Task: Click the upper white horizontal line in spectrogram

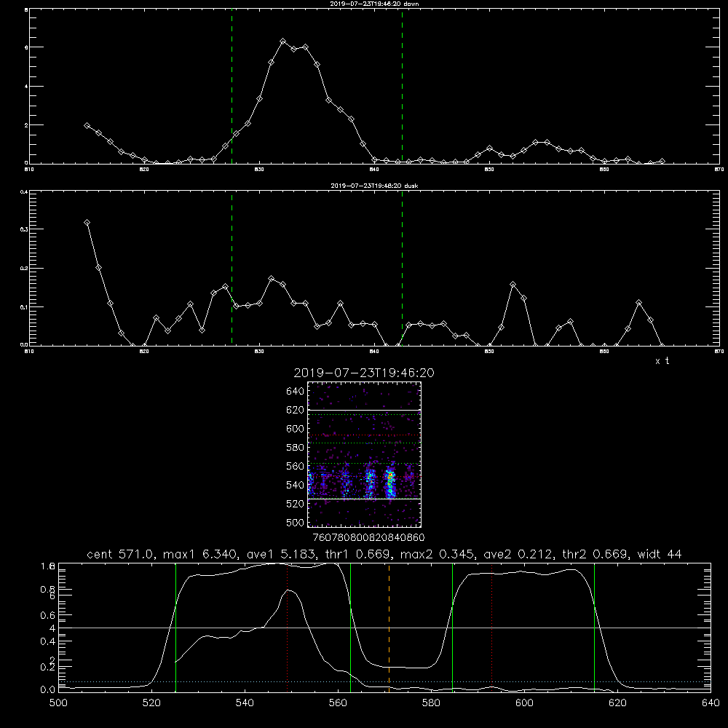Action: 365,410
